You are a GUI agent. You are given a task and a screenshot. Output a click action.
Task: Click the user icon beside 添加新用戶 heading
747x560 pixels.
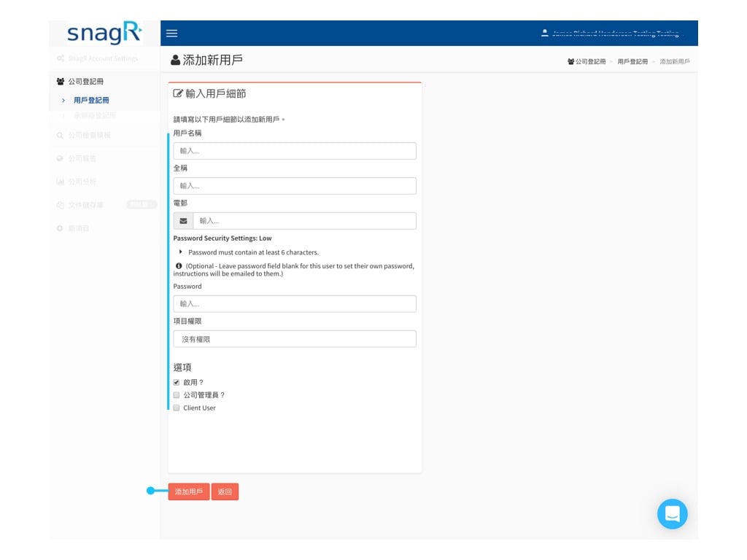[x=175, y=60]
